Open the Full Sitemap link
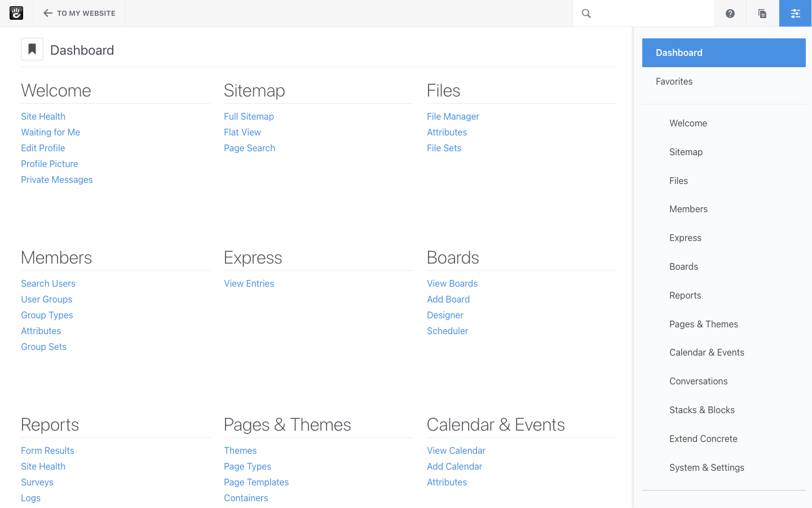 pyautogui.click(x=249, y=116)
